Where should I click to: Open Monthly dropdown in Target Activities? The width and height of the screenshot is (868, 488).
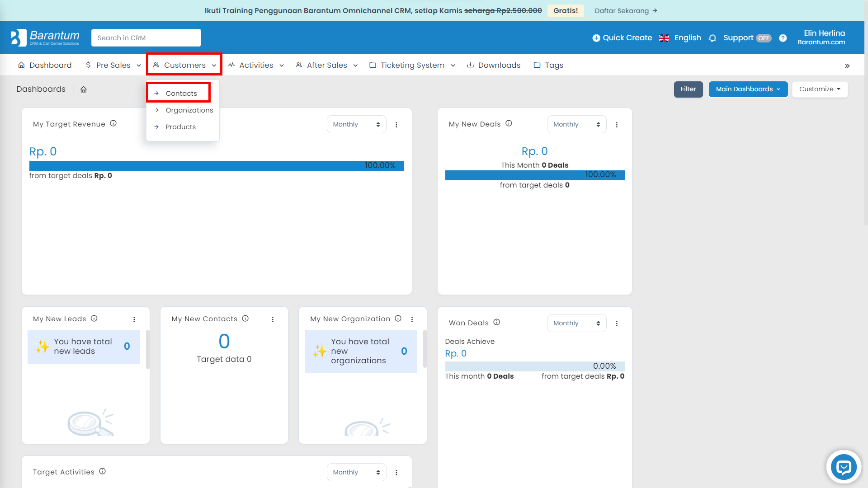point(356,472)
